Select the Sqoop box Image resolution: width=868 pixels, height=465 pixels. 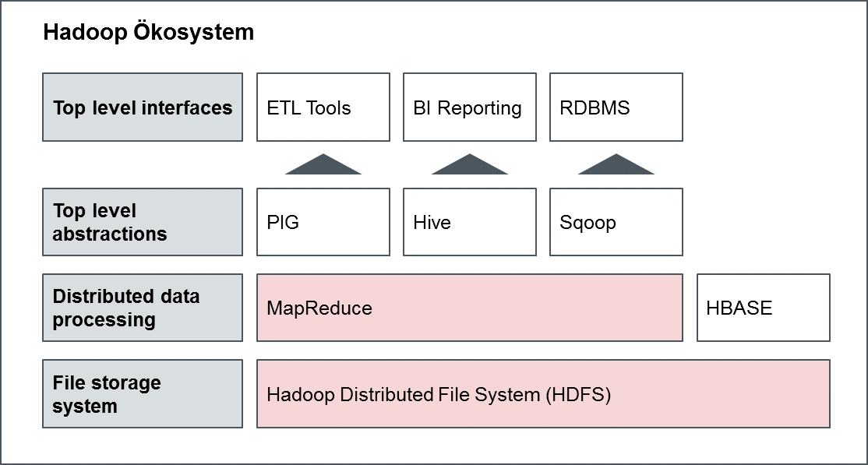click(x=616, y=222)
